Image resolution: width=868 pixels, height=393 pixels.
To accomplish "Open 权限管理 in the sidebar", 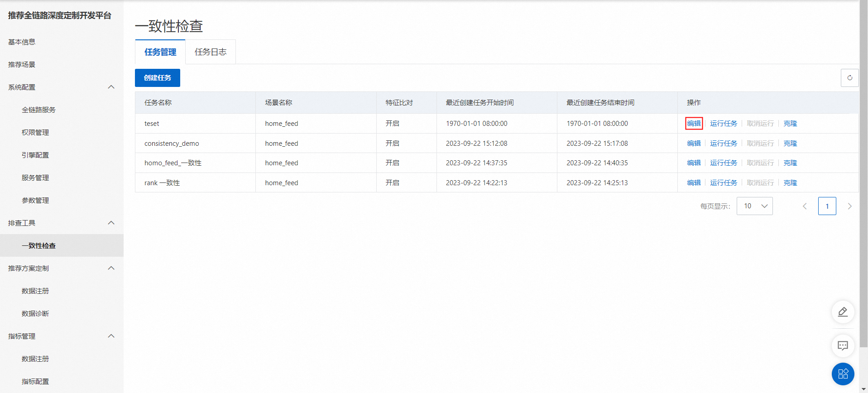I will (x=35, y=132).
